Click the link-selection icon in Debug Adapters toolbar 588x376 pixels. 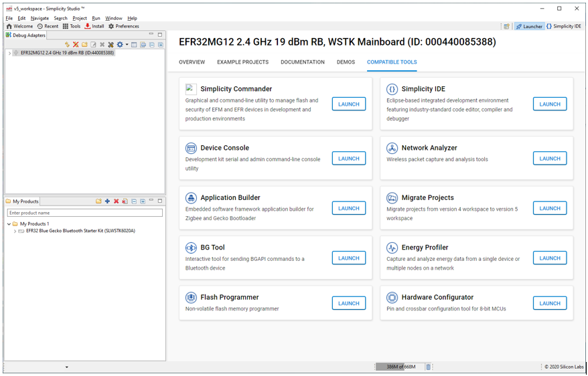143,45
